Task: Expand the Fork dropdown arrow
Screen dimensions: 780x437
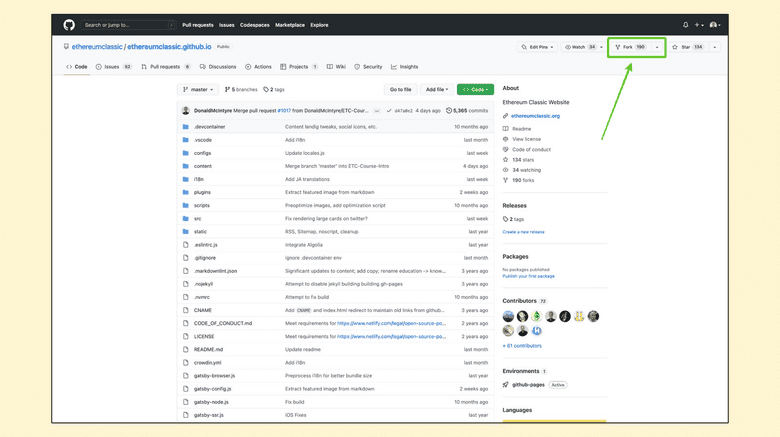Action: [x=657, y=47]
